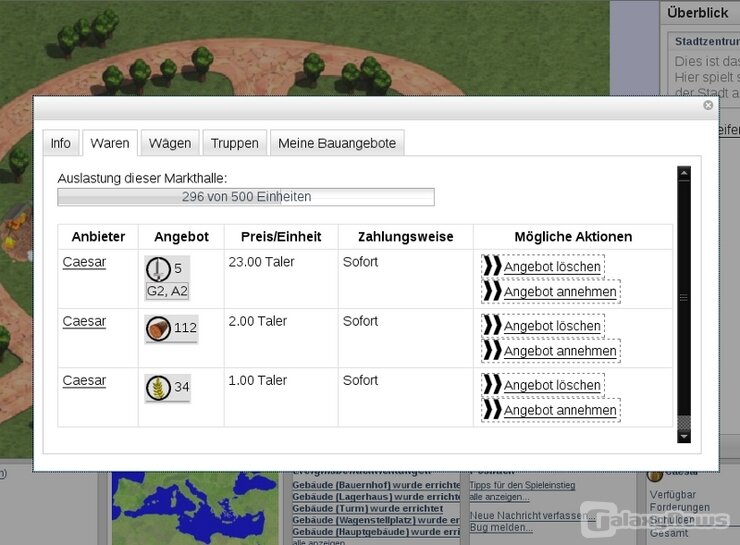This screenshot has width=740, height=545.
Task: Accept the 23.00 Taler sword offer
Action: pos(560,292)
